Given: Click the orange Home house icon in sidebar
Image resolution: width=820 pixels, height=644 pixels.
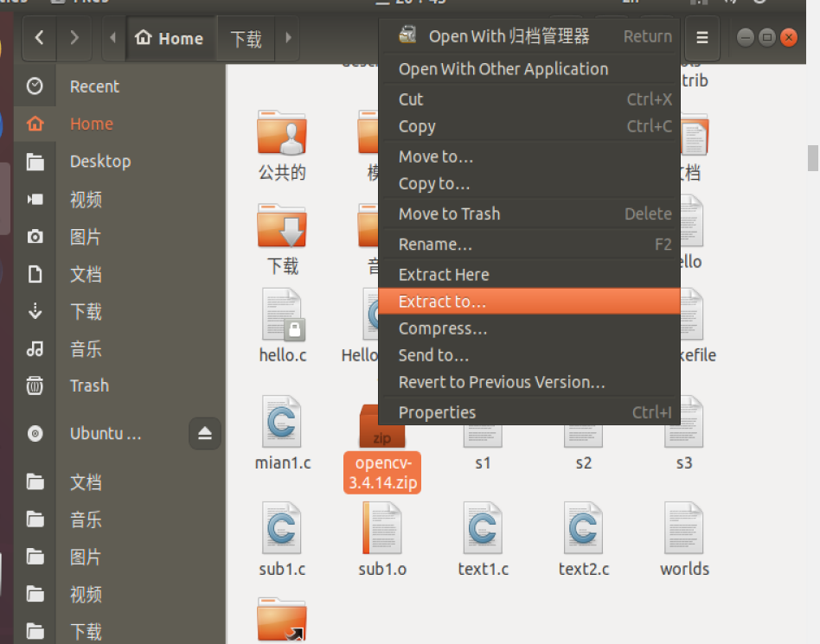Looking at the screenshot, I should pyautogui.click(x=35, y=124).
